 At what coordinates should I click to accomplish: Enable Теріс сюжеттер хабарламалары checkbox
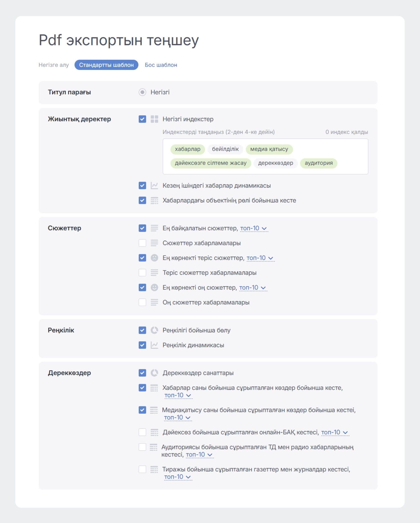142,273
